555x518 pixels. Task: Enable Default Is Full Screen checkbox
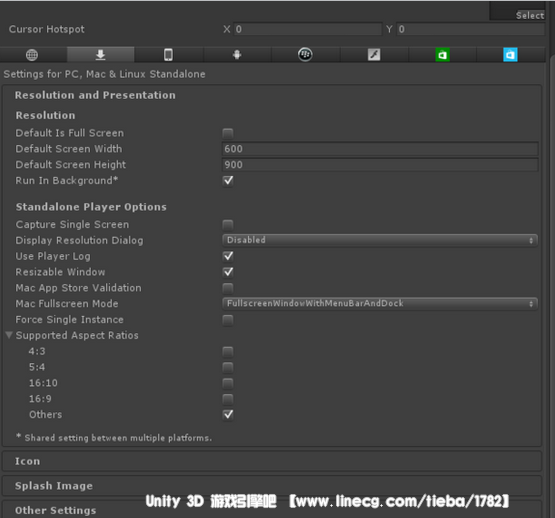(x=228, y=133)
